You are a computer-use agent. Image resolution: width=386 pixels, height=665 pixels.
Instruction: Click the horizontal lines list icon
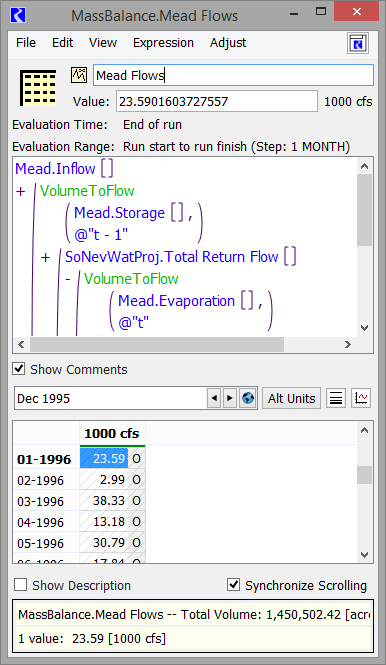(x=336, y=398)
